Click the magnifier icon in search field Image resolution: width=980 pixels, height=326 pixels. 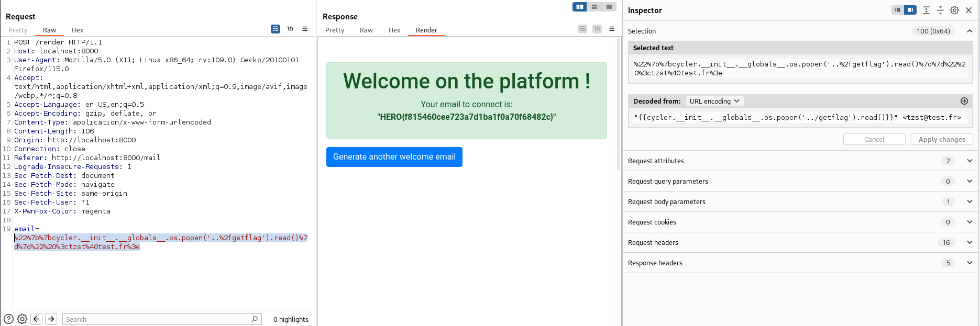tap(255, 319)
